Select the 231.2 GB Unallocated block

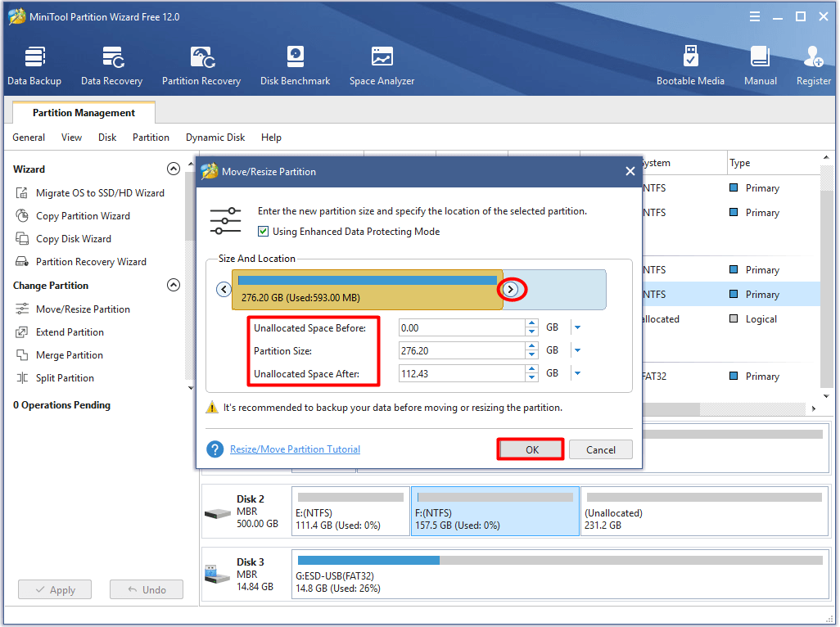click(705, 512)
